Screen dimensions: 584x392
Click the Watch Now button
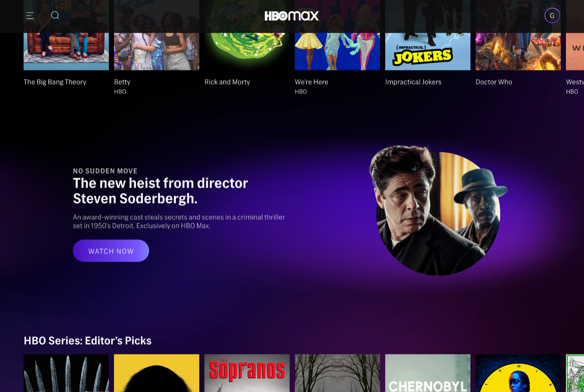[111, 251]
